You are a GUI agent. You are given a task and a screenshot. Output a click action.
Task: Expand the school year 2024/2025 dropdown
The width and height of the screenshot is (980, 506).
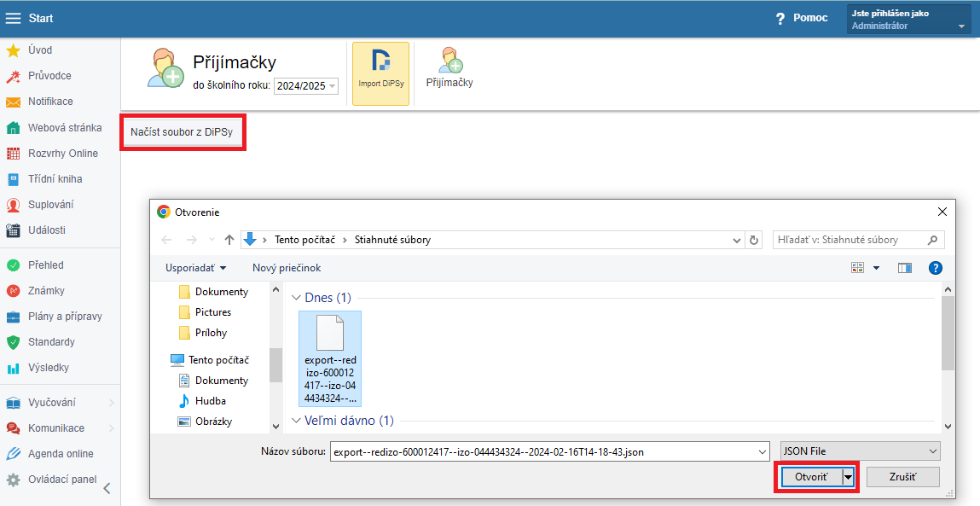click(332, 86)
